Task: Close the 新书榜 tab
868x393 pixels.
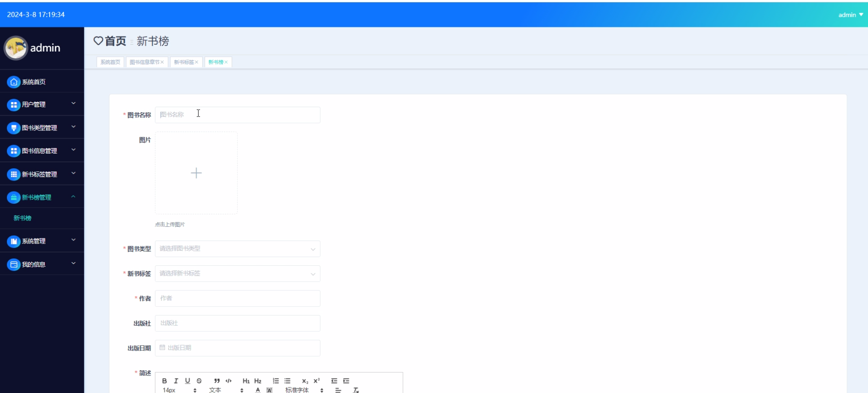Action: coord(226,62)
